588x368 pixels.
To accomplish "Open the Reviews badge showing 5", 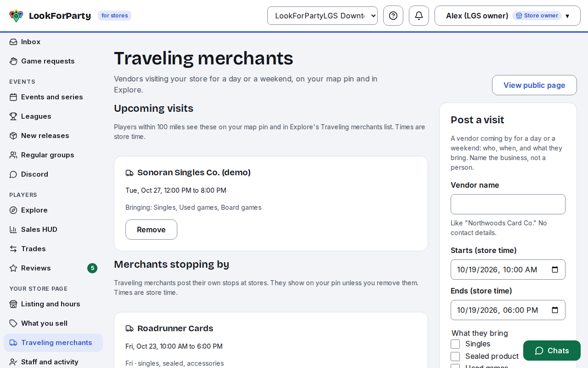I will [x=92, y=268].
